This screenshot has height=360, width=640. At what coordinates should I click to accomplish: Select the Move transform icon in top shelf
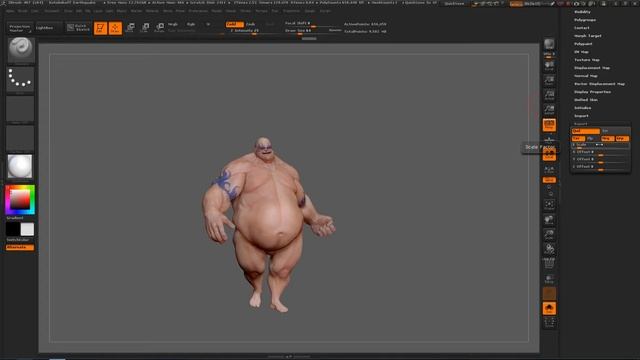tap(130, 28)
